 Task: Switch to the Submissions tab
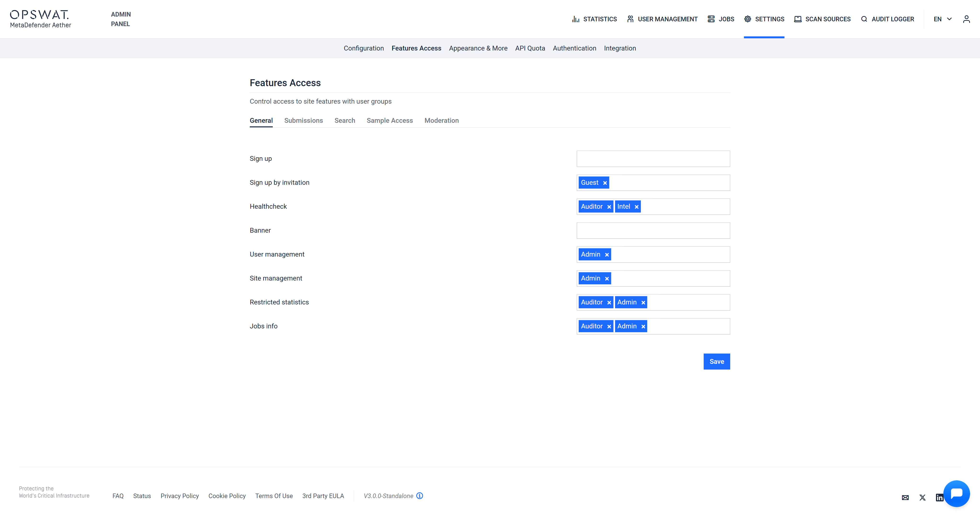tap(303, 120)
